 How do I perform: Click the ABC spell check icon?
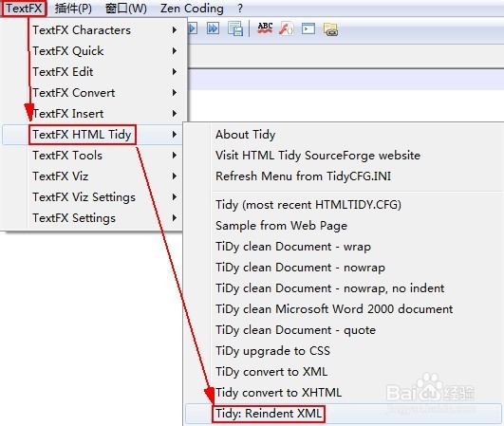pos(265,28)
